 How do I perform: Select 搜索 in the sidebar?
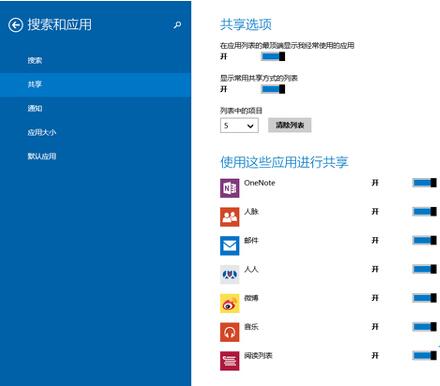(x=95, y=60)
